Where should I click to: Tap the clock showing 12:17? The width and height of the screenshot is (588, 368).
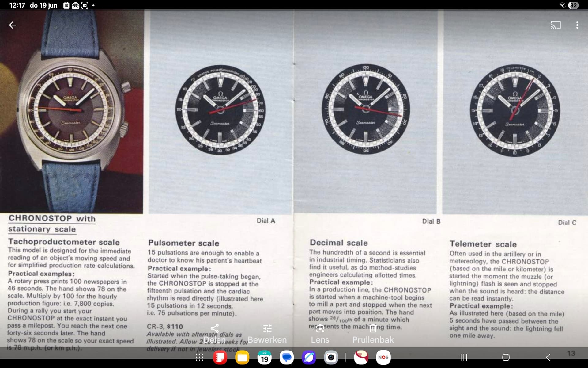click(x=17, y=5)
